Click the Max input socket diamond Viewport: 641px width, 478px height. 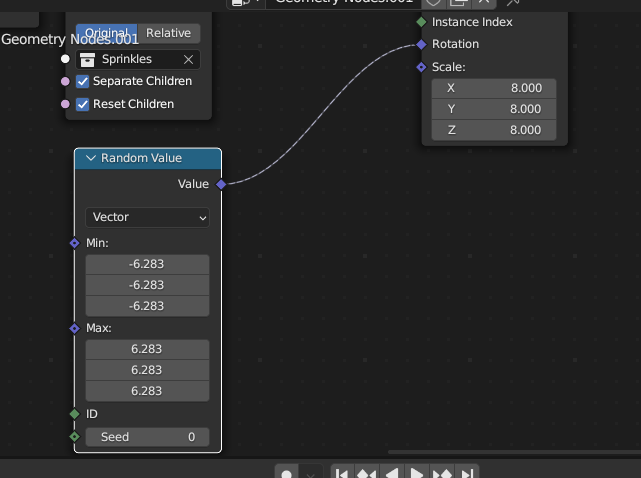[x=74, y=328]
